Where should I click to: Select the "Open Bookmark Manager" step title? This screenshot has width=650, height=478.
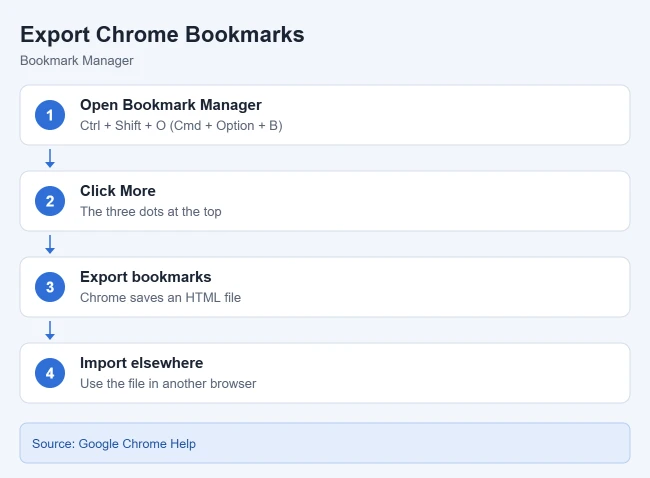(171, 105)
